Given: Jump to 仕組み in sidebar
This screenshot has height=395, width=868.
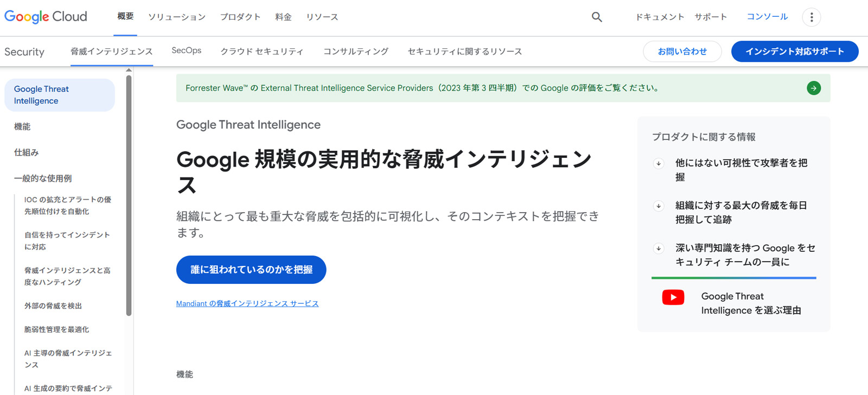Looking at the screenshot, I should click(27, 152).
